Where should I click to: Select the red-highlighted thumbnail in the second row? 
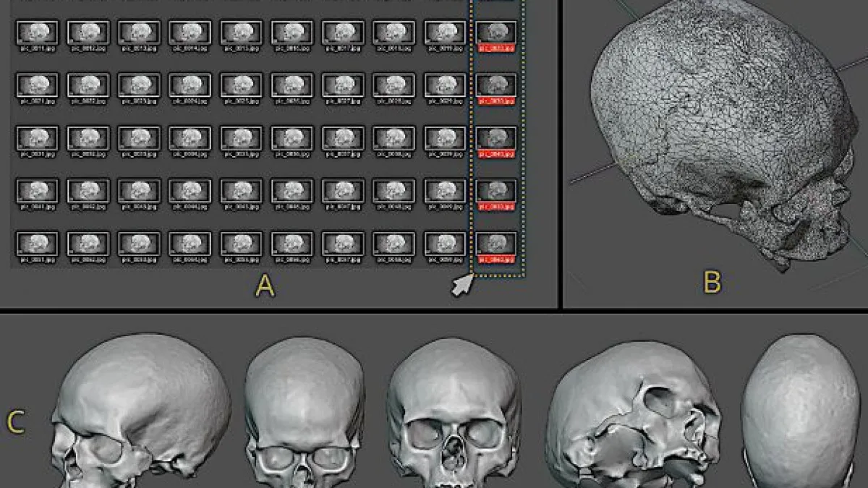point(496,85)
